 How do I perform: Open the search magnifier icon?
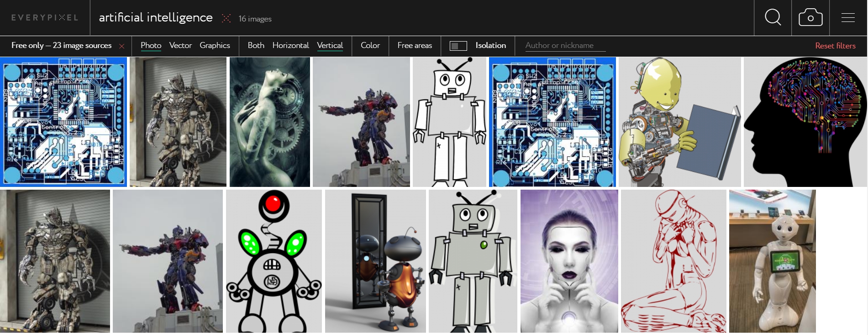[773, 18]
